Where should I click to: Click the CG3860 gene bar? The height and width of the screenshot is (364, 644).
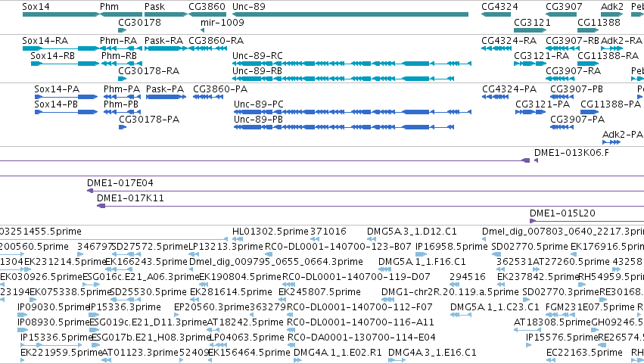(x=207, y=14)
